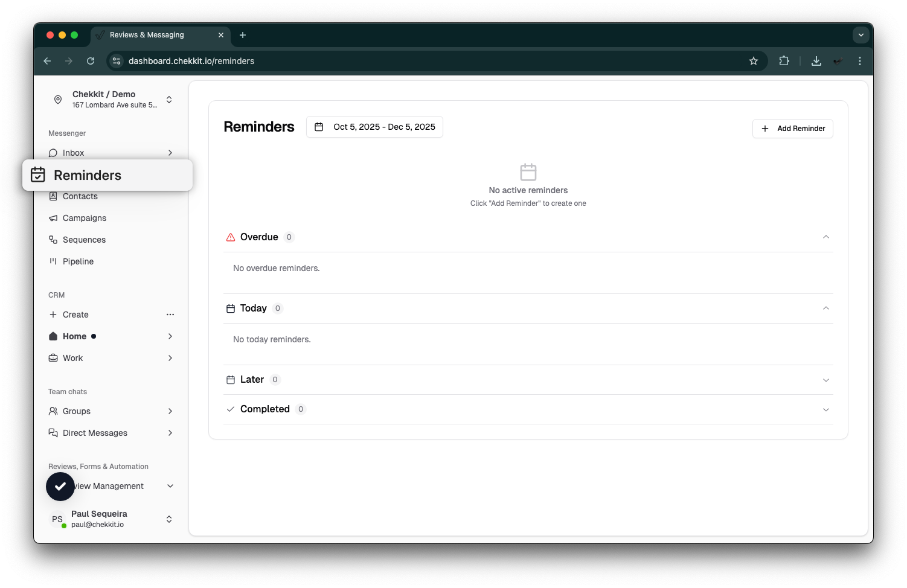Click the Home house icon

click(53, 336)
